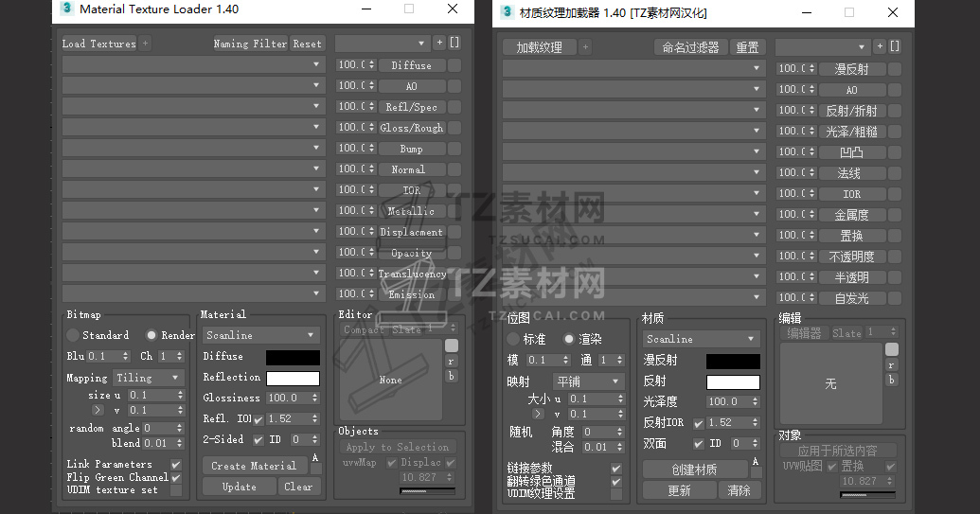The width and height of the screenshot is (980, 514).
Task: Open the preset dropdown in English window top-right
Action: click(383, 44)
